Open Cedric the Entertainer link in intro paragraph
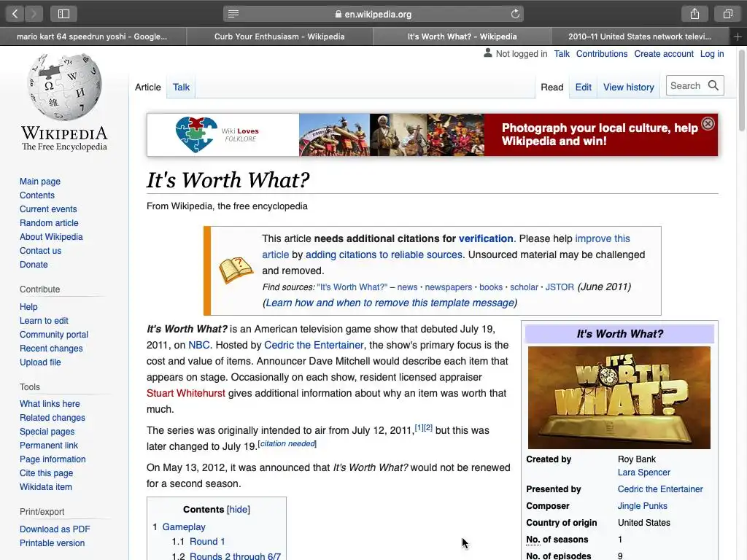The image size is (747, 560). 314,345
